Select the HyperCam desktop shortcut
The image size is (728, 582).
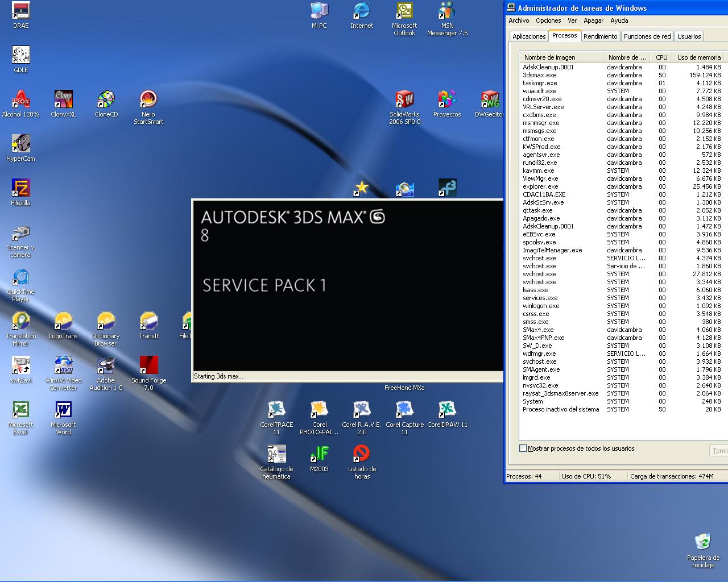pyautogui.click(x=21, y=148)
